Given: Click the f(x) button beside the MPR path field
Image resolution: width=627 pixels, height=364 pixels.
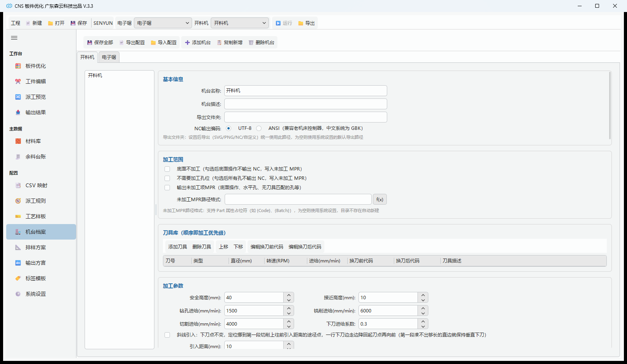Looking at the screenshot, I should tap(380, 200).
